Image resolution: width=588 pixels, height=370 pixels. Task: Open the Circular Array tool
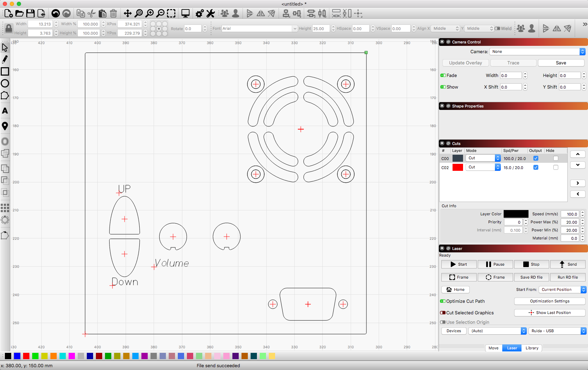click(x=5, y=220)
